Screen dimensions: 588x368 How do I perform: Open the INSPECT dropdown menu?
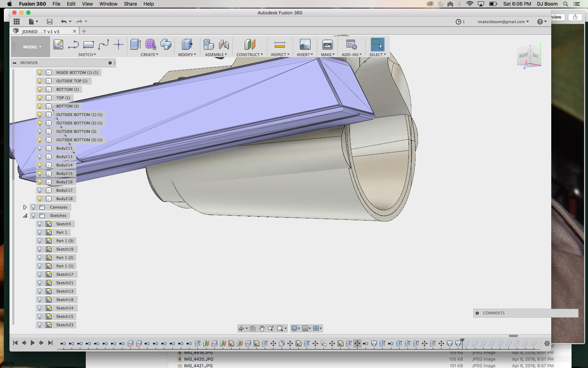coord(280,55)
